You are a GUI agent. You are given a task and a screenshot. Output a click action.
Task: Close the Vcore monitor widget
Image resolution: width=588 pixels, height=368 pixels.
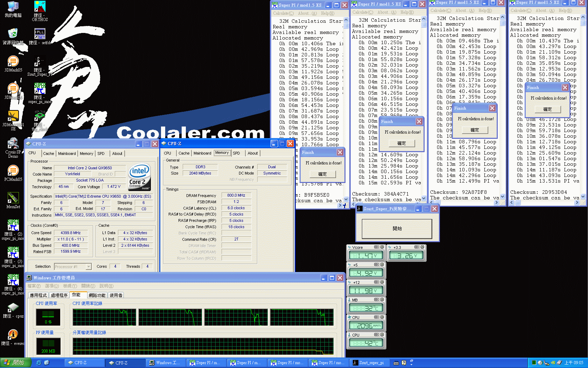point(382,247)
